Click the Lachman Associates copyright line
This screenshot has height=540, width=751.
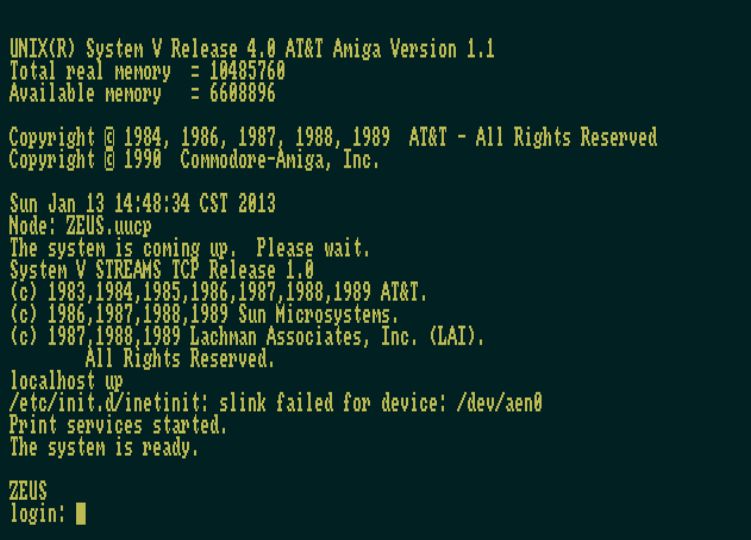(247, 337)
